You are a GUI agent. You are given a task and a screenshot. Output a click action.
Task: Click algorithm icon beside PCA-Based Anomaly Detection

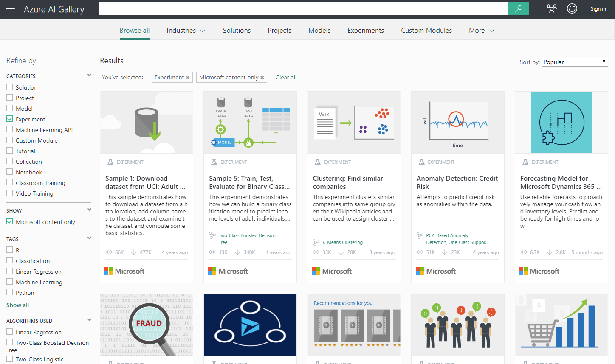click(420, 235)
